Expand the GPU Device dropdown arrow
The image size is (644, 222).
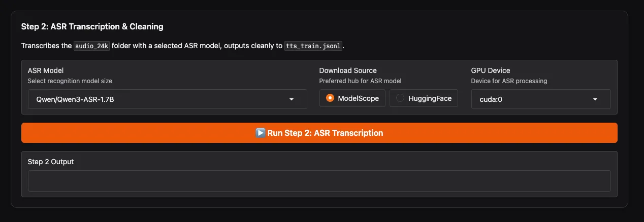click(x=595, y=99)
